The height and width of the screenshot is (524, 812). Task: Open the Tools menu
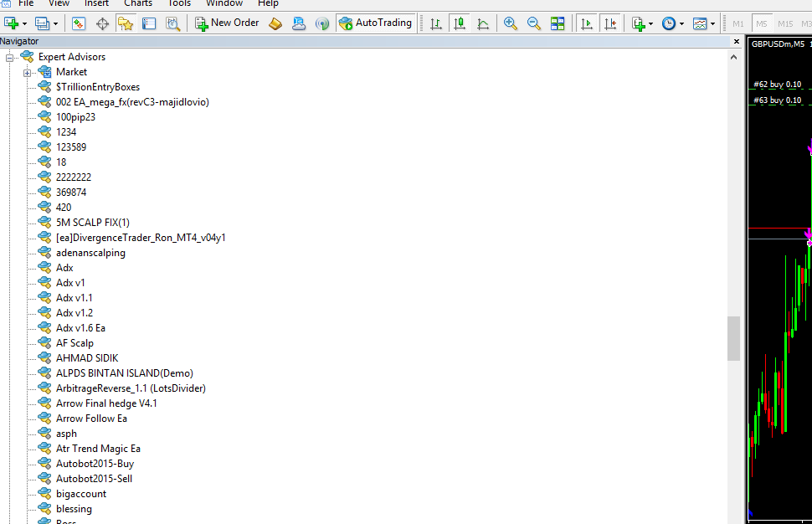coord(179,3)
